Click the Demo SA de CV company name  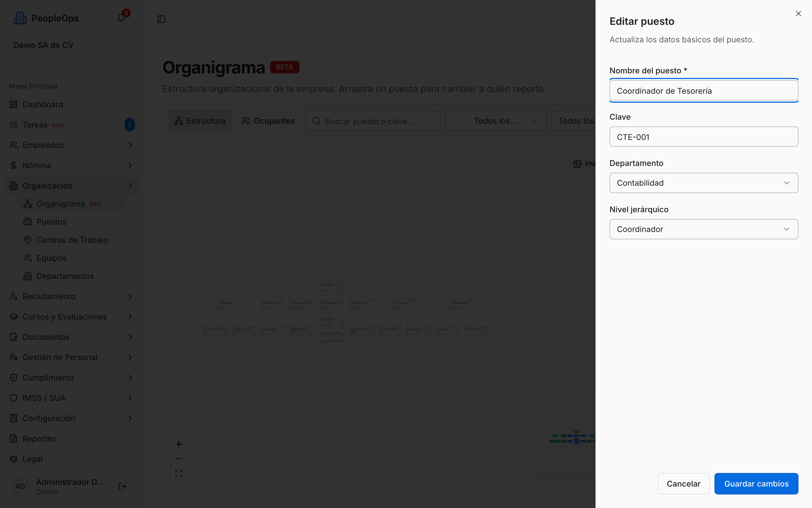[x=43, y=45]
